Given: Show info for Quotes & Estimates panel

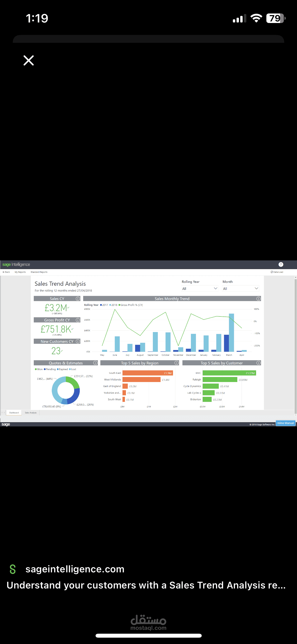Looking at the screenshot, I should pos(95,363).
